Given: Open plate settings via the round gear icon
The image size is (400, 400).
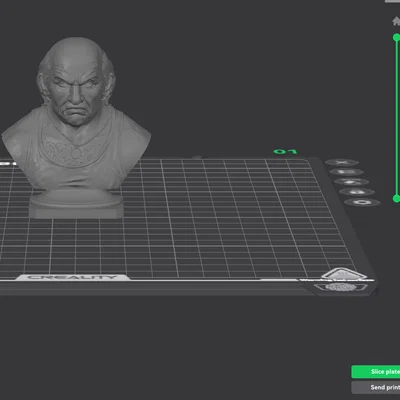Looking at the screenshot, I should [362, 202].
